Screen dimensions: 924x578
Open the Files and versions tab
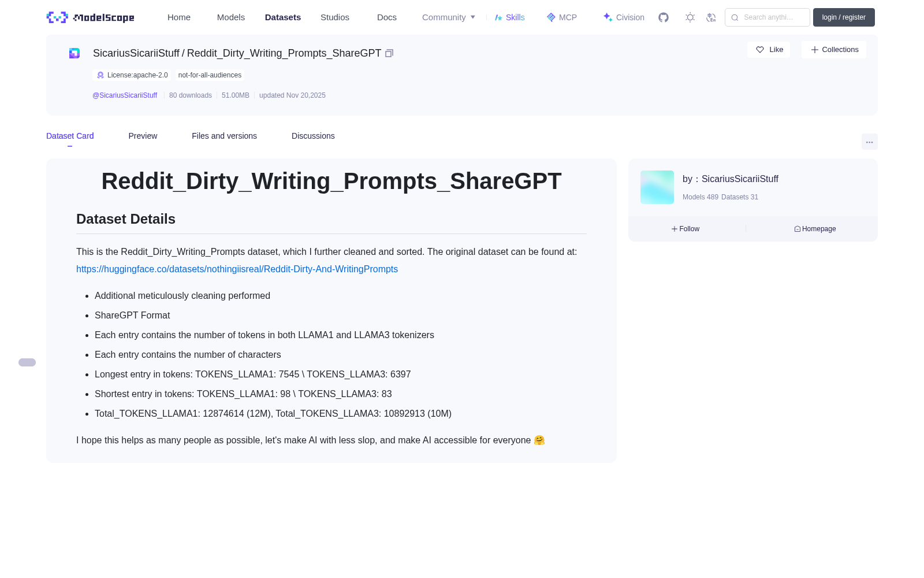point(224,136)
